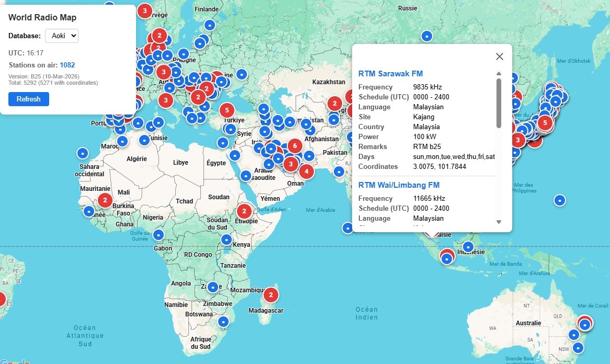Image resolution: width=610 pixels, height=364 pixels.
Task: Open the cluster of 6 near Afghanistan
Action: point(295,146)
